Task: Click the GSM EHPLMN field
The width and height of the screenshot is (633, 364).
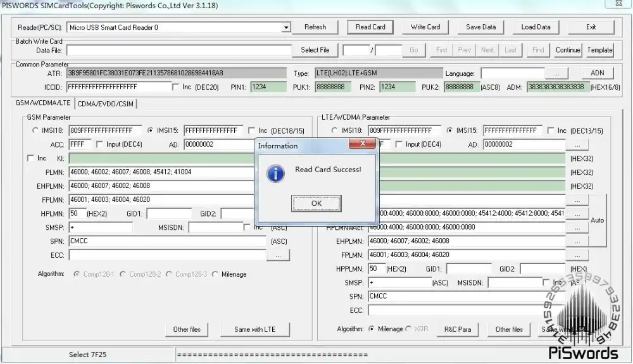Action: (x=161, y=186)
